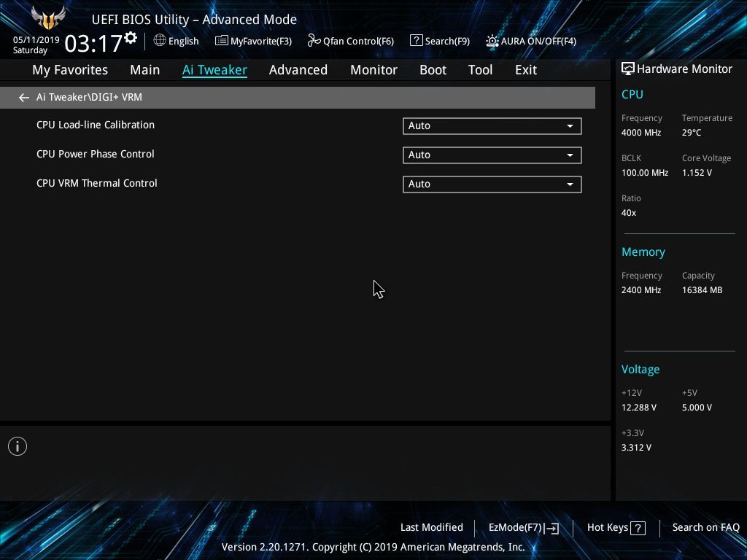747x560 pixels.
Task: Go to the Monitor tab
Action: [374, 70]
